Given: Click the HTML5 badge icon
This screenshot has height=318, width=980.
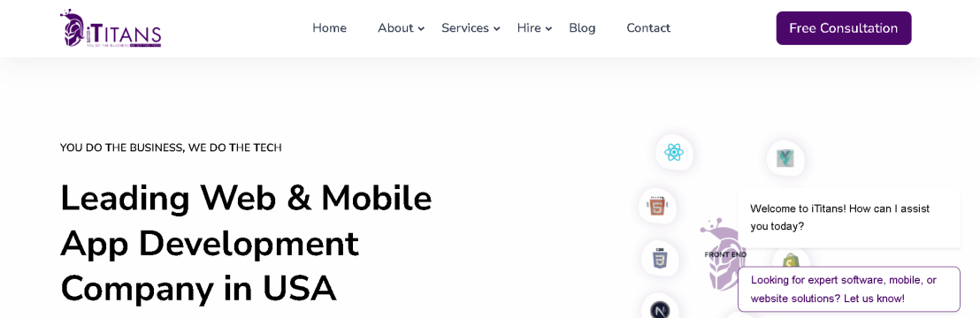Looking at the screenshot, I should pos(657,206).
